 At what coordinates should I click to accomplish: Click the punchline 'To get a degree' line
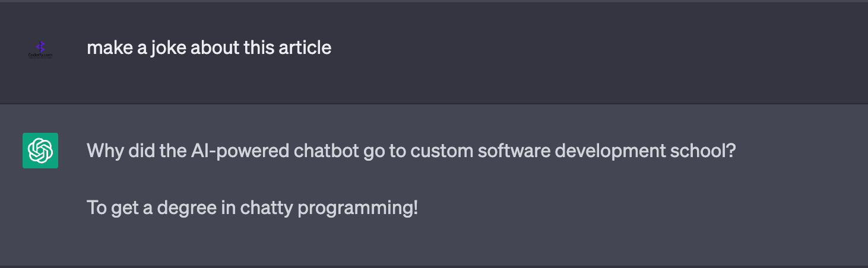pos(252,208)
